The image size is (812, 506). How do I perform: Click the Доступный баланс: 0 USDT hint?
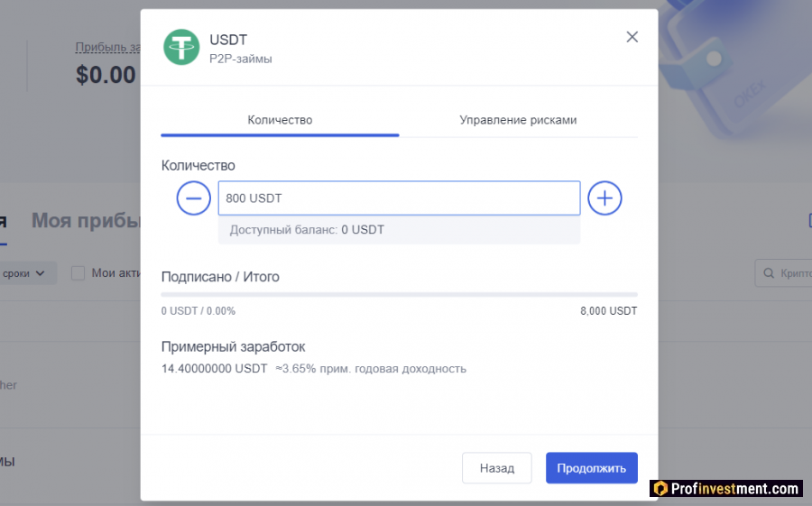pos(307,230)
